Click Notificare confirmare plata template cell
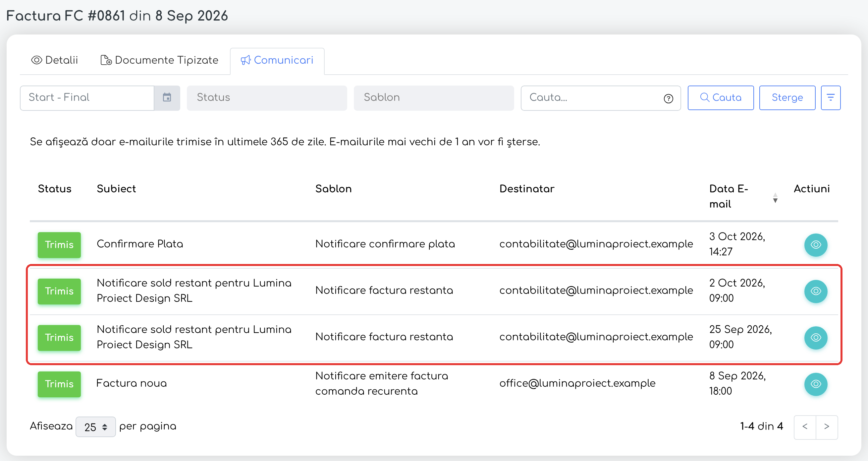868x461 pixels. click(x=385, y=244)
